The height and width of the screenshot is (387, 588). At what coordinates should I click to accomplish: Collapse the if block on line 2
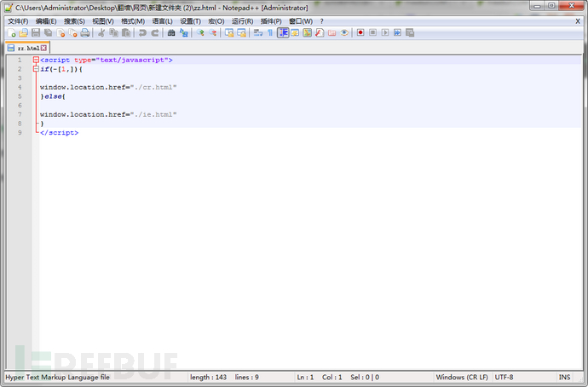click(36, 69)
